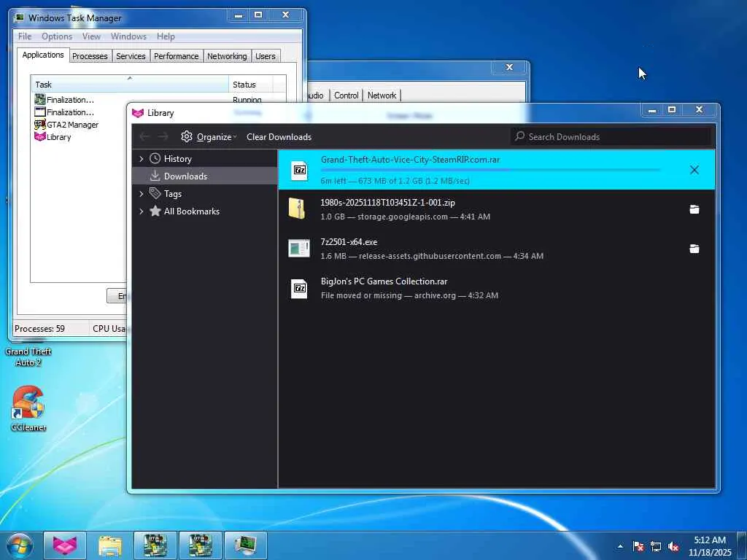Switch to the Services tab
The height and width of the screenshot is (560, 747).
coord(131,56)
